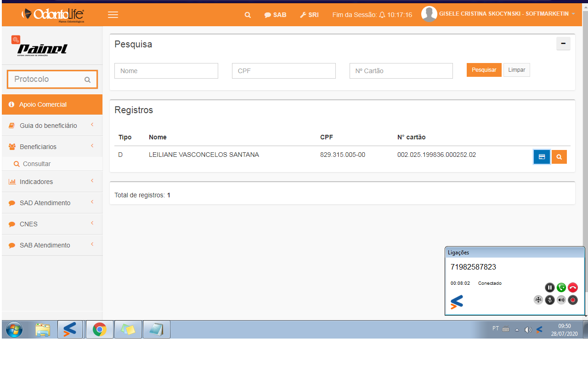This screenshot has width=588, height=368.
Task: Open the Windows Start menu
Action: [14, 329]
